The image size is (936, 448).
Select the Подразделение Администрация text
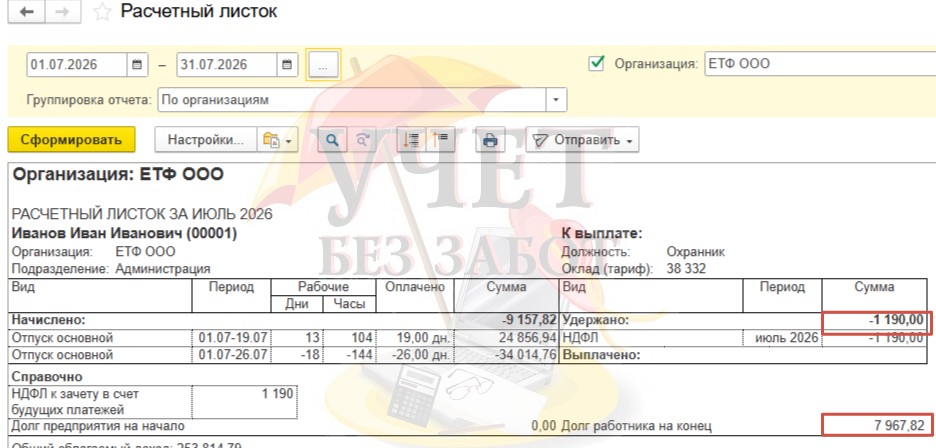tap(111, 269)
